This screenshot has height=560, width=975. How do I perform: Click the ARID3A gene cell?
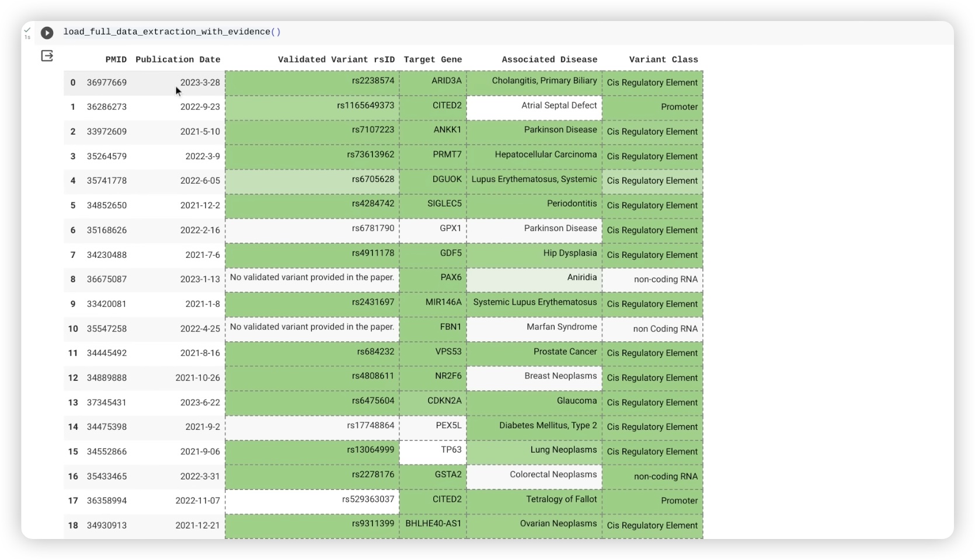click(433, 83)
